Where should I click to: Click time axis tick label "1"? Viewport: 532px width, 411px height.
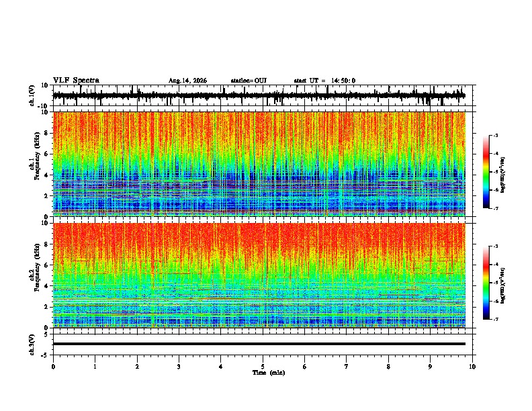tap(95, 367)
